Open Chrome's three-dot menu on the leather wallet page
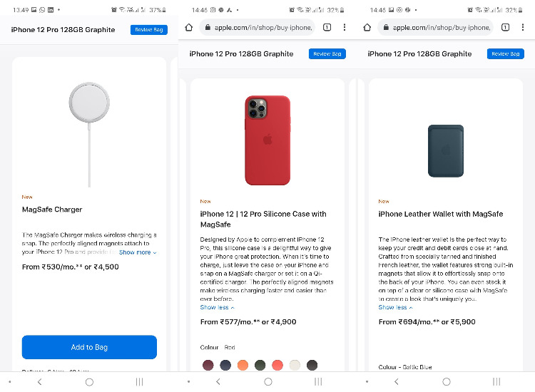 523,27
